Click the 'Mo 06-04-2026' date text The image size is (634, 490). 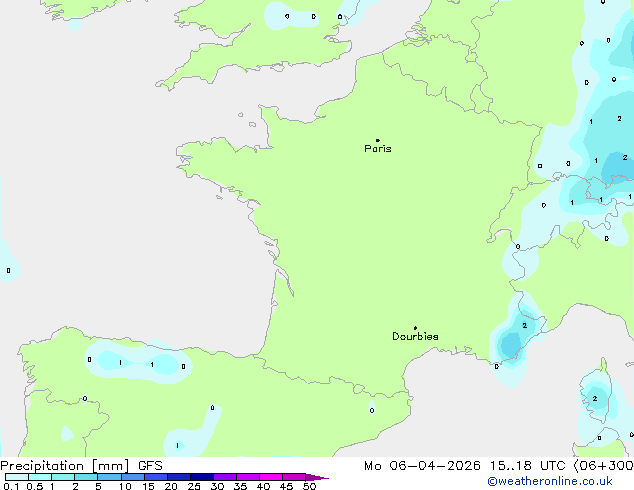(422, 466)
